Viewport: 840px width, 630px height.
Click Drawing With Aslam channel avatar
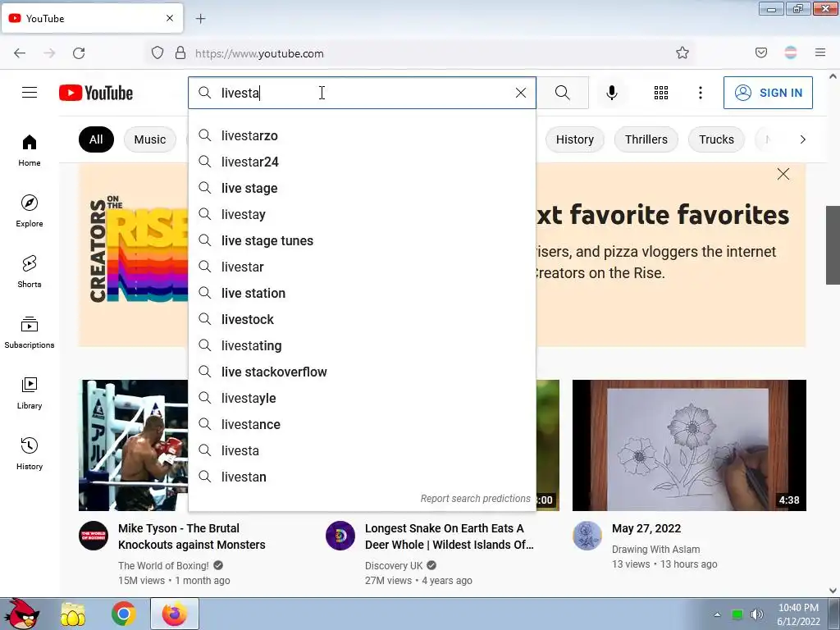[587, 536]
